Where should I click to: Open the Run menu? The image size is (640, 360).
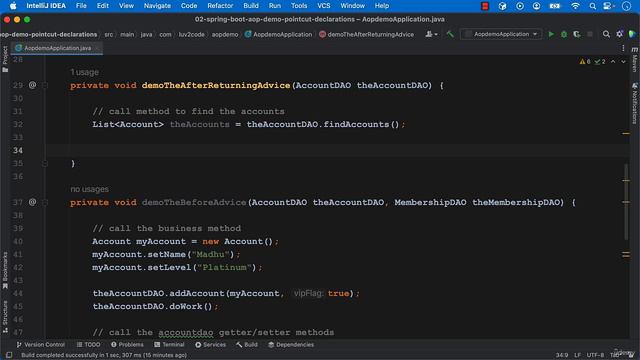click(275, 6)
